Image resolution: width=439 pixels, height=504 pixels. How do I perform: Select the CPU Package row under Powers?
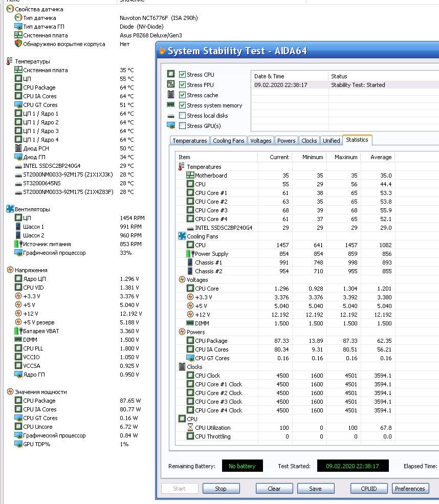(285, 341)
